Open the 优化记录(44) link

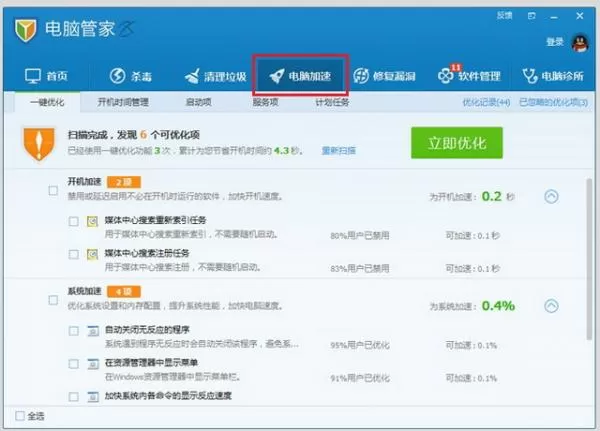pos(486,102)
